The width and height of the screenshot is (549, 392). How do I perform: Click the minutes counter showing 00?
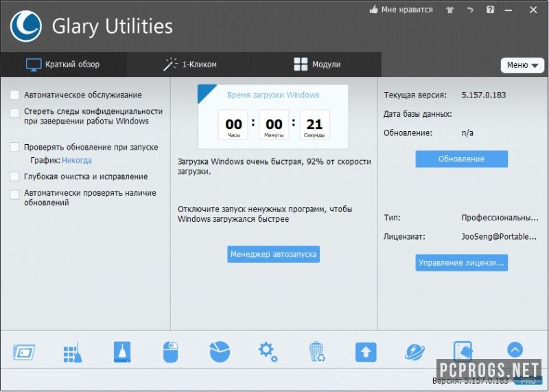274,125
